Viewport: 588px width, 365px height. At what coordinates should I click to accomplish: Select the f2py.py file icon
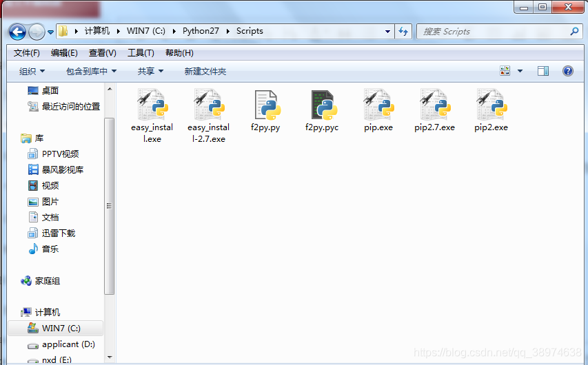click(x=266, y=105)
